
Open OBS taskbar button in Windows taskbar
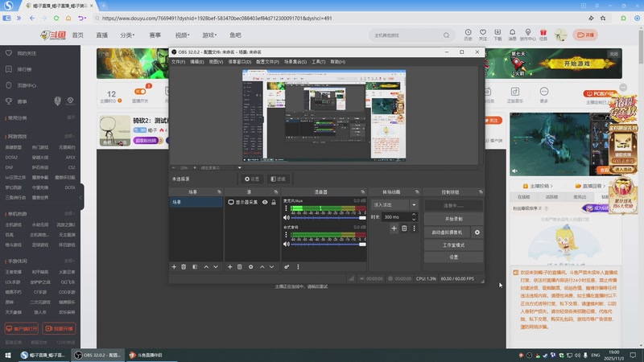tap(97, 355)
